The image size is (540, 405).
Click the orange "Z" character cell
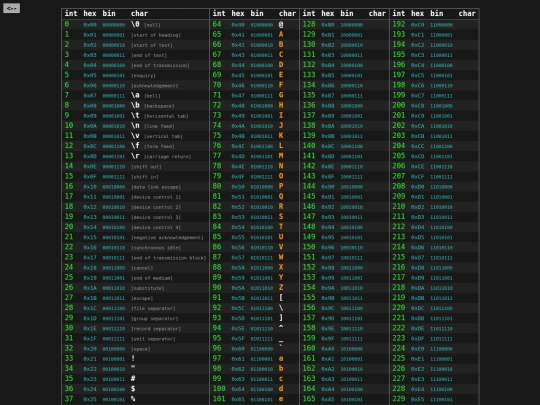click(281, 288)
